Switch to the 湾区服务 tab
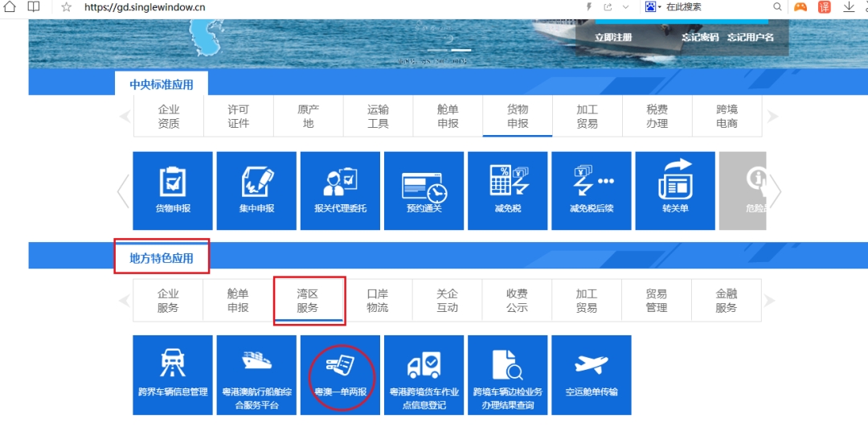The width and height of the screenshot is (868, 439). coord(308,301)
